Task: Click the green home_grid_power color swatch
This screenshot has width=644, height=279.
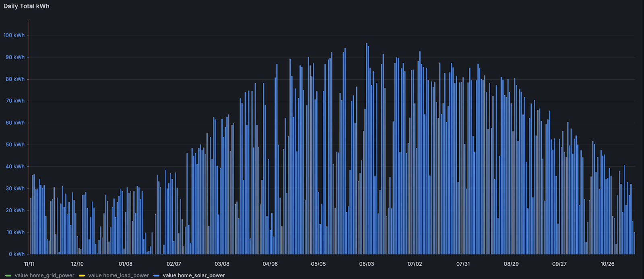Action: pos(8,275)
